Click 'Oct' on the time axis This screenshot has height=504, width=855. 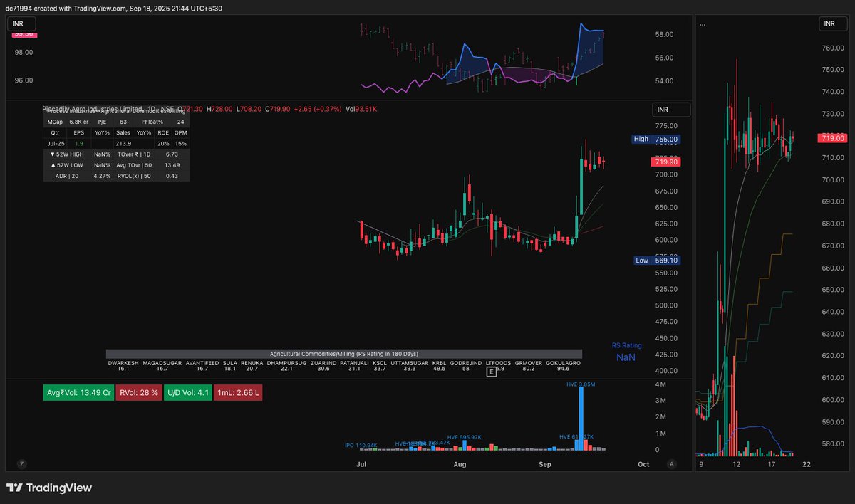(643, 464)
